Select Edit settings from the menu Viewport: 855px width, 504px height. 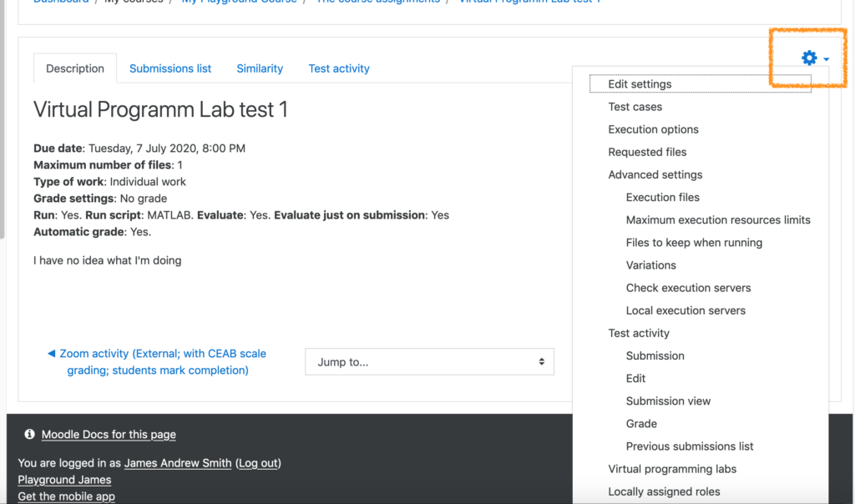pyautogui.click(x=638, y=83)
